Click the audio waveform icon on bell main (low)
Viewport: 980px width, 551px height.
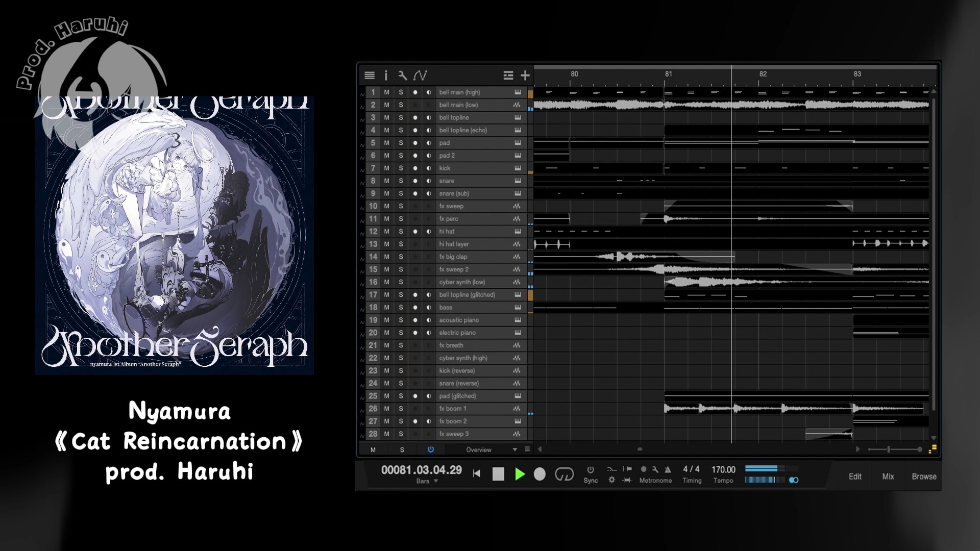(x=517, y=105)
